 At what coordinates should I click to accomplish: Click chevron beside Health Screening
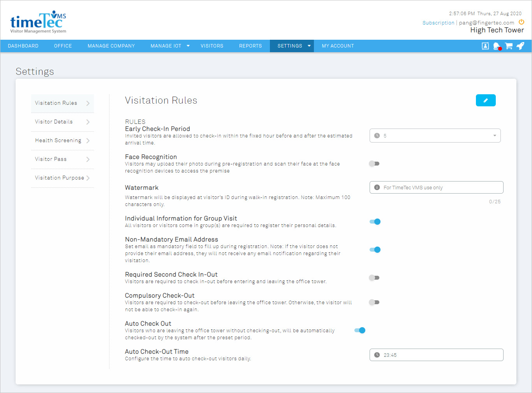tap(88, 141)
